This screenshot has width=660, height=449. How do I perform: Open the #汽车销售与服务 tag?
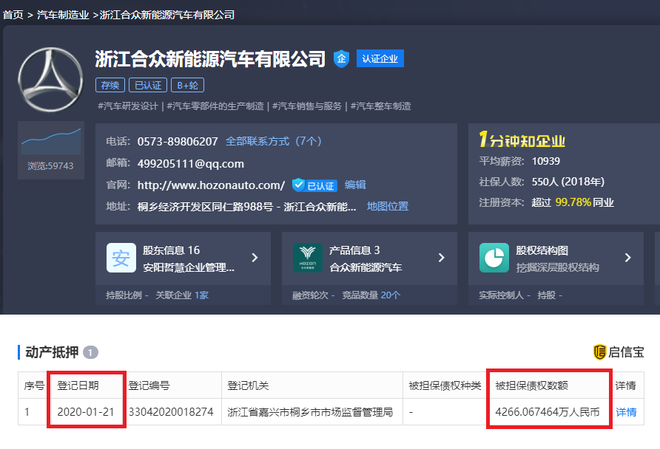[x=307, y=106]
